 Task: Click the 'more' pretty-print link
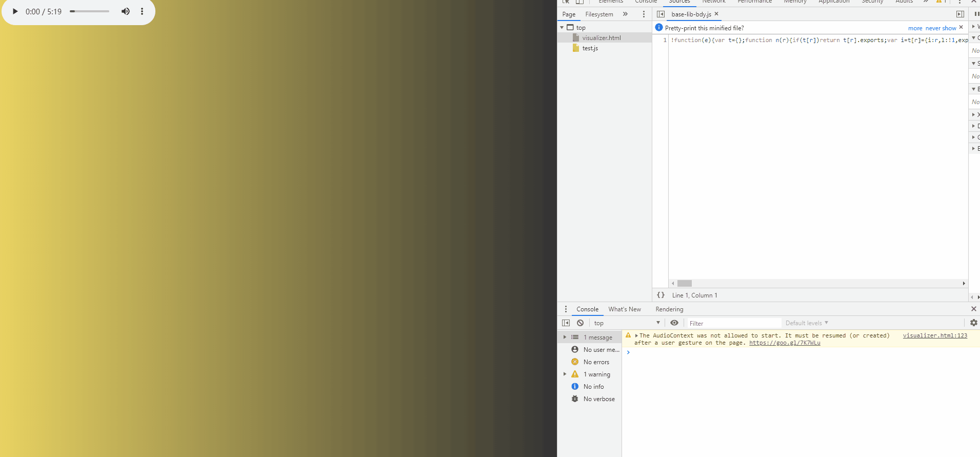tap(915, 28)
